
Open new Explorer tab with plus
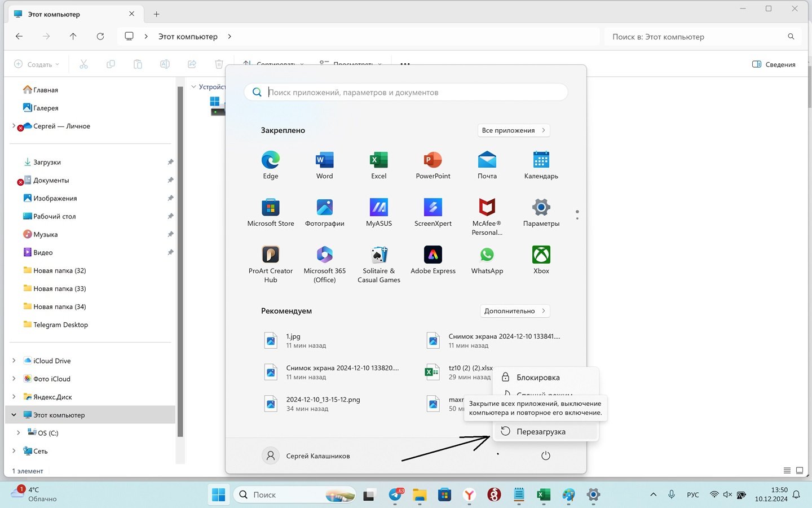157,14
